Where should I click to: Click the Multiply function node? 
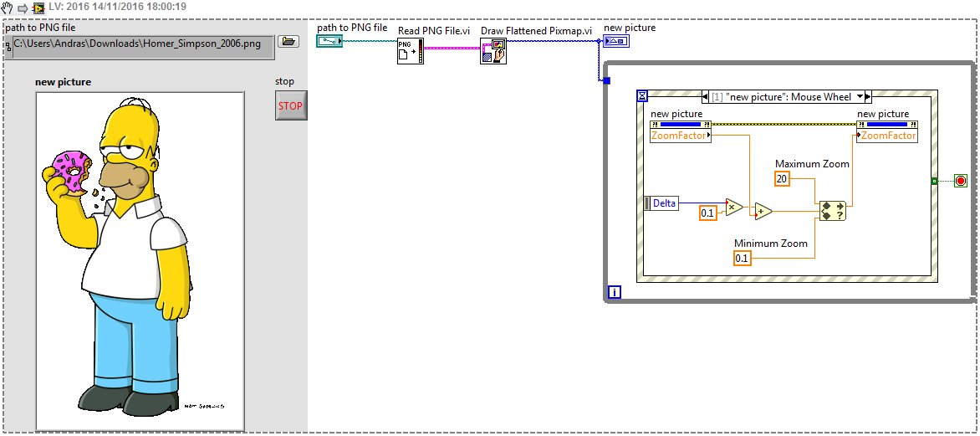[734, 207]
